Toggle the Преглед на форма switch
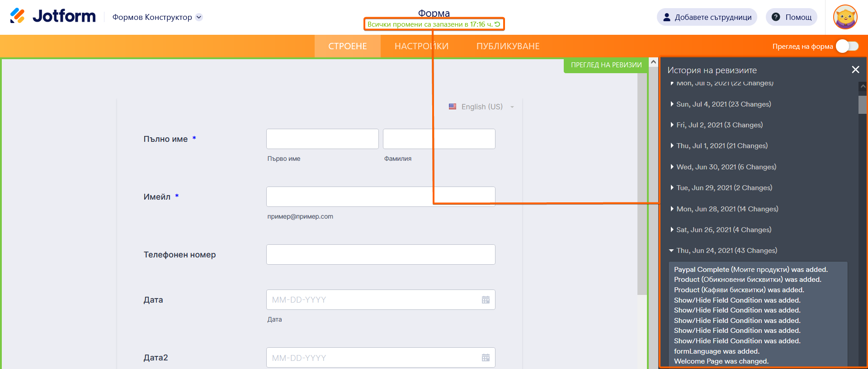The height and width of the screenshot is (369, 868). pos(847,46)
